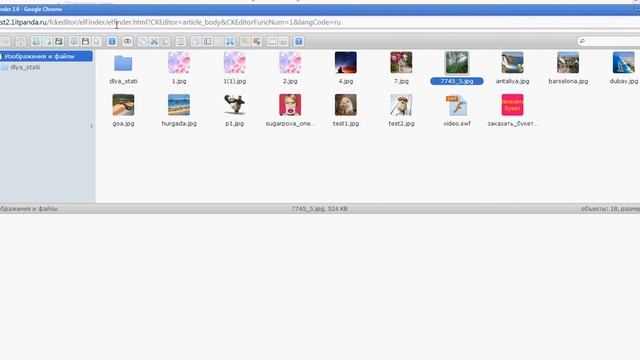Click status bar text '7745_5.jpg, 524 KB'

(x=320, y=209)
